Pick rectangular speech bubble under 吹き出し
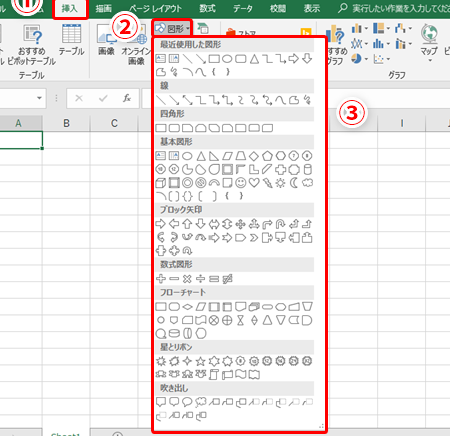 click(161, 402)
